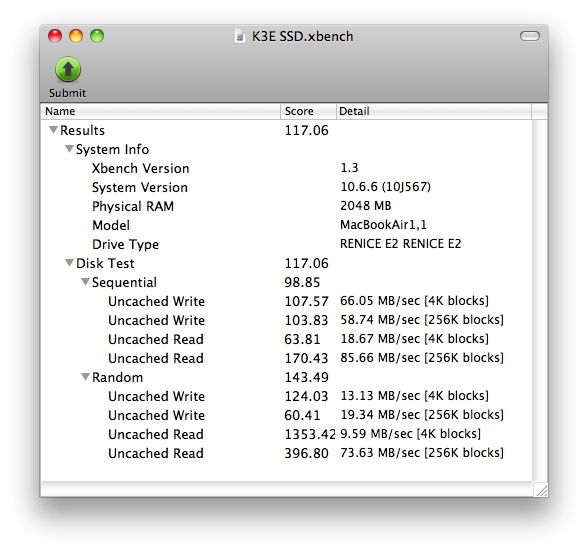Collapse the Disk Test disclosure triangle

(69, 263)
